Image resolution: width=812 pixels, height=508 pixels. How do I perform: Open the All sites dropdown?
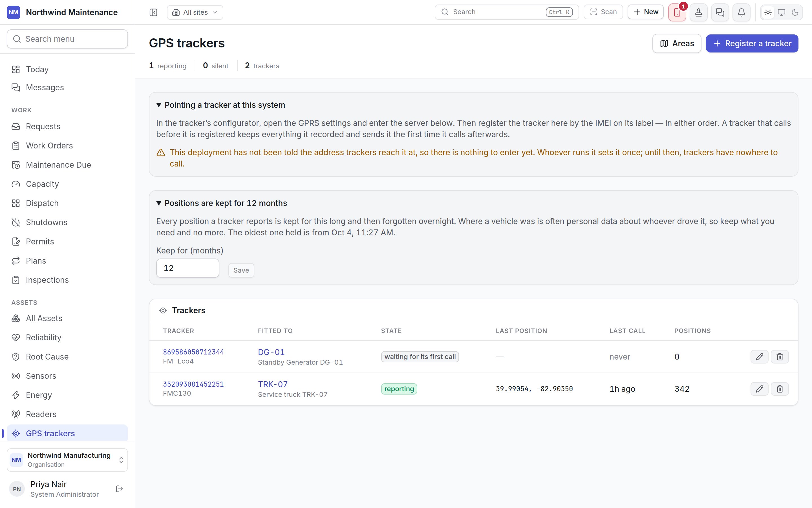coord(195,12)
